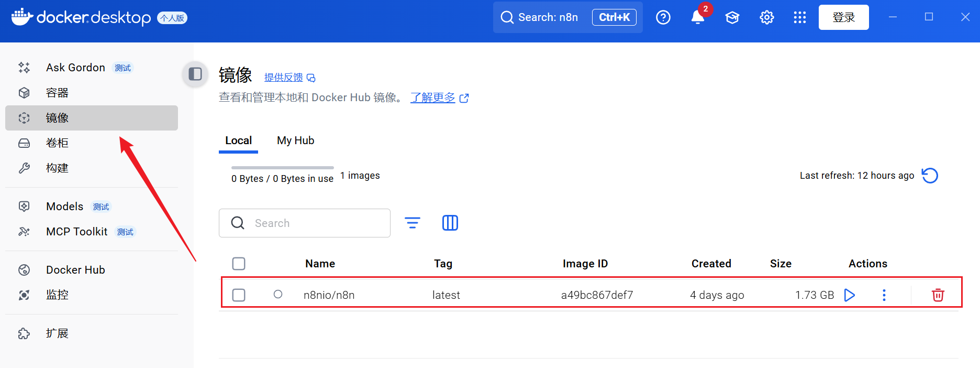Click the disk usage progress bar
980x368 pixels.
click(x=283, y=168)
